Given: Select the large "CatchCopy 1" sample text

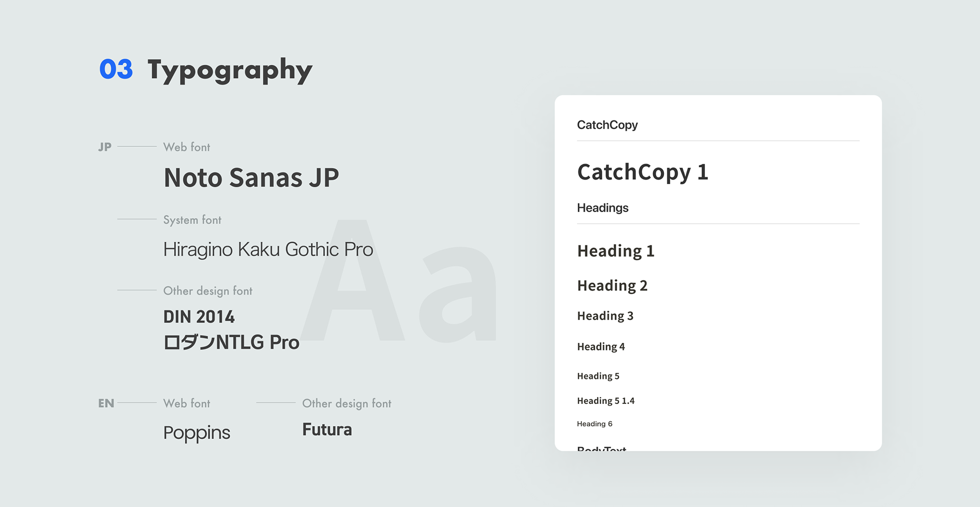Looking at the screenshot, I should 643,172.
